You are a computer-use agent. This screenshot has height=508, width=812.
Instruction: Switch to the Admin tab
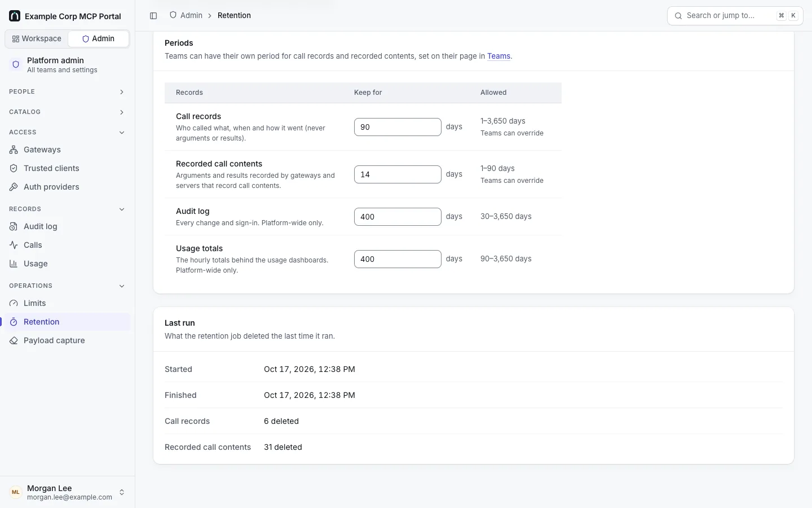[x=98, y=39]
